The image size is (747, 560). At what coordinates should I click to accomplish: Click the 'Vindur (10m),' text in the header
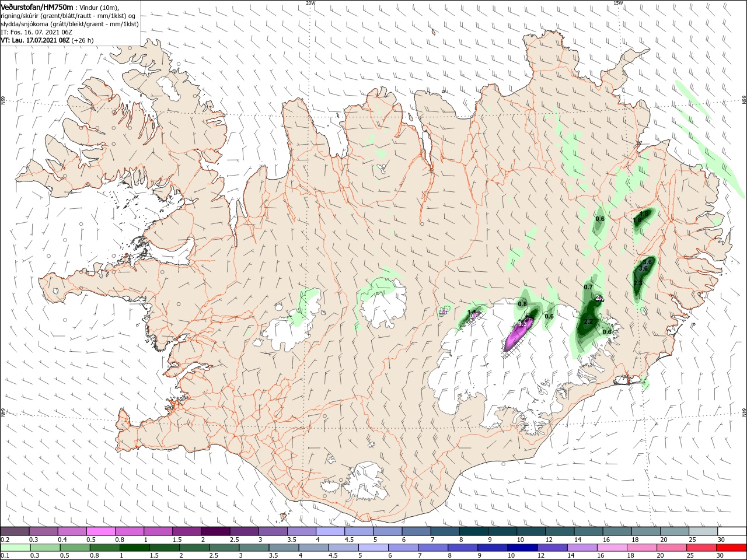(100, 8)
